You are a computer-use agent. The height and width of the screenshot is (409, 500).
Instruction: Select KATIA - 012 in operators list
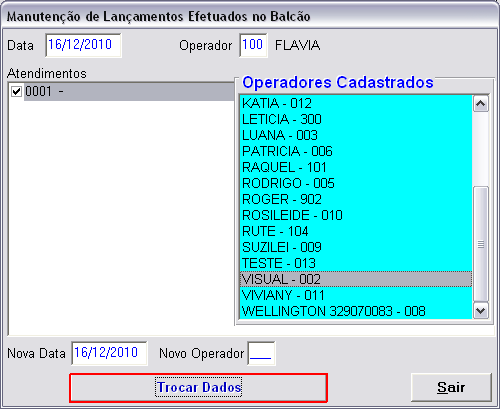356,103
